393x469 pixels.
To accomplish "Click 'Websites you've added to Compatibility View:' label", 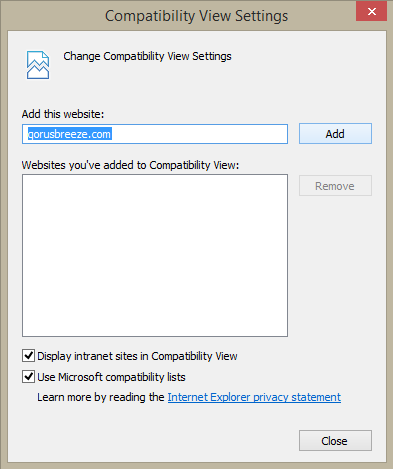I will pos(130,165).
